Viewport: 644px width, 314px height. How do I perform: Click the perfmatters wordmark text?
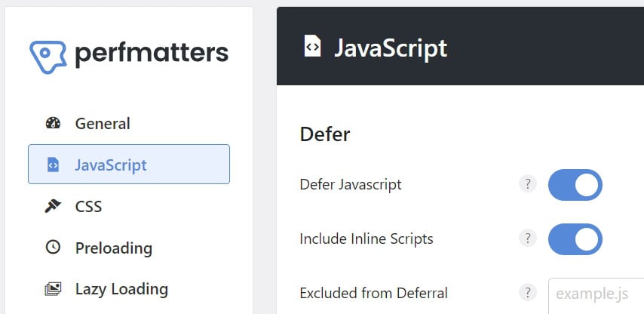point(152,54)
